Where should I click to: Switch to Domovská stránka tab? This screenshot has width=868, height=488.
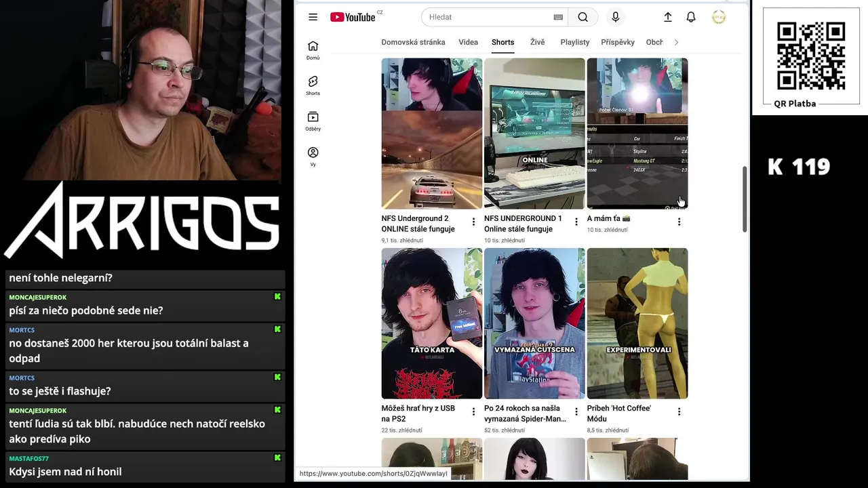(413, 42)
